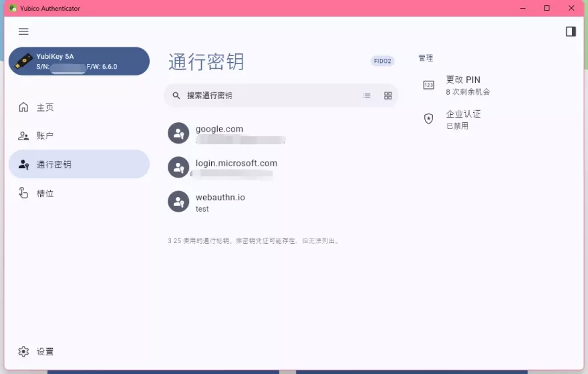This screenshot has height=374, width=588.
Task: Click the FIDO2 chip label
Action: [x=382, y=61]
